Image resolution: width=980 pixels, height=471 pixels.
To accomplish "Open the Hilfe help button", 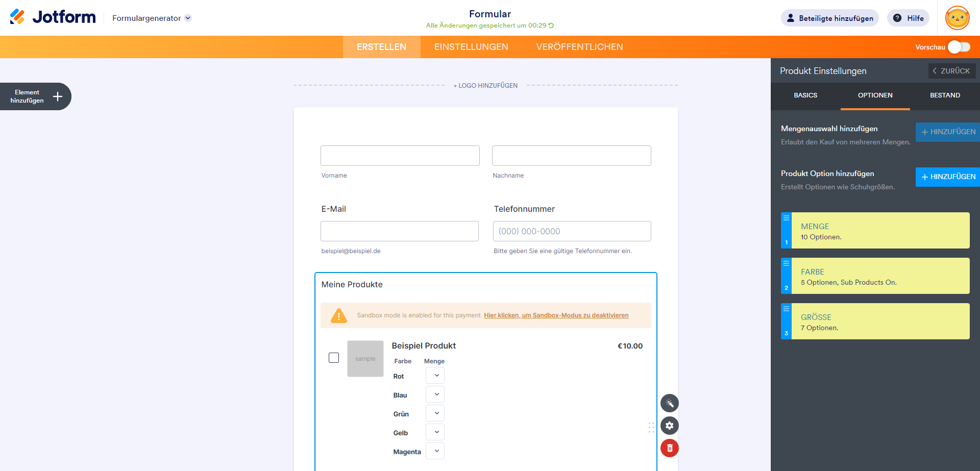I will tap(908, 18).
